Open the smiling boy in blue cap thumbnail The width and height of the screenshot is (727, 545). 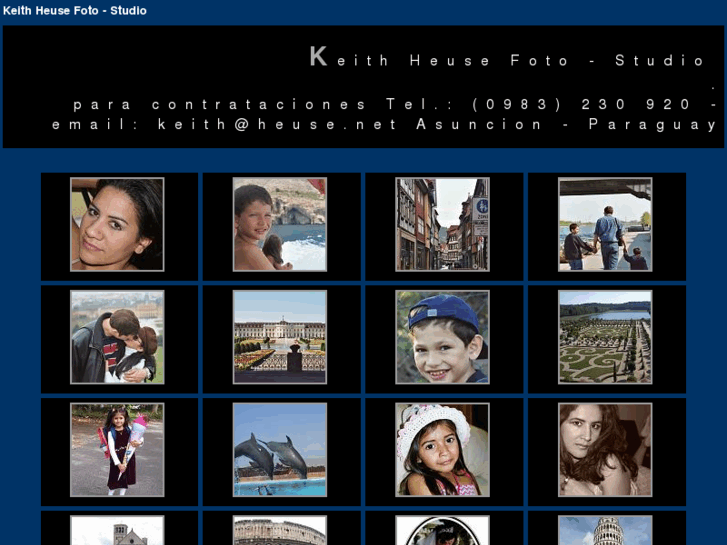click(442, 337)
